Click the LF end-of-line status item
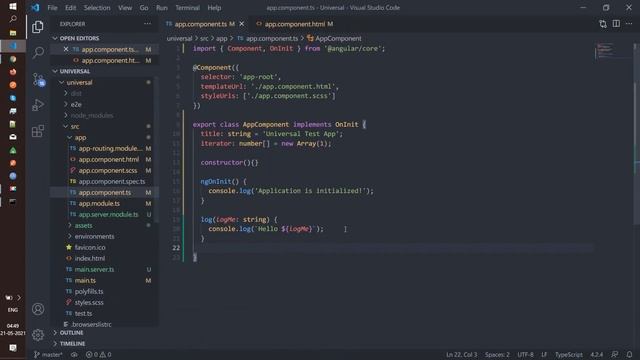Image resolution: width=640 pixels, height=360 pixels. [544, 355]
